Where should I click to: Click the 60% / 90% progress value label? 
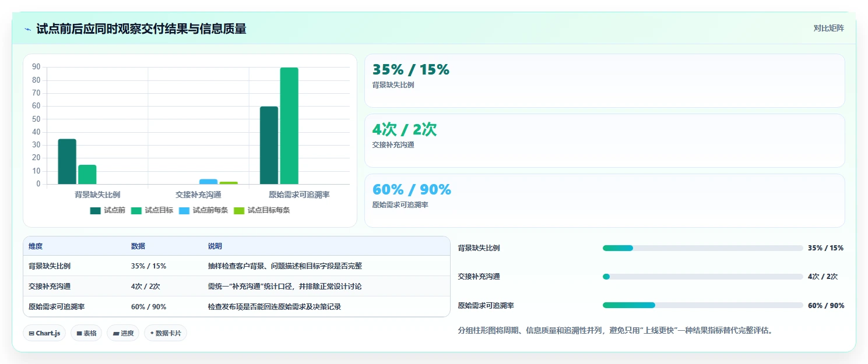click(x=826, y=306)
